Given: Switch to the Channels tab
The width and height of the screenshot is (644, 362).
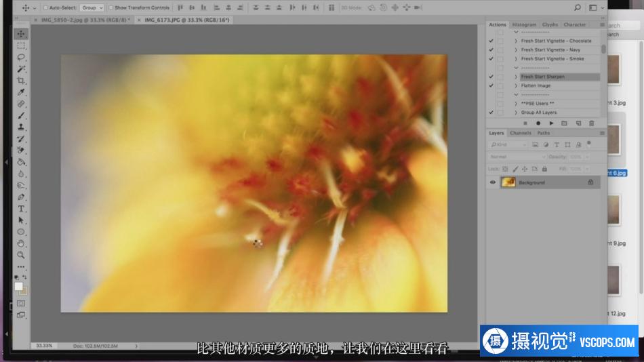Looking at the screenshot, I should pyautogui.click(x=521, y=133).
